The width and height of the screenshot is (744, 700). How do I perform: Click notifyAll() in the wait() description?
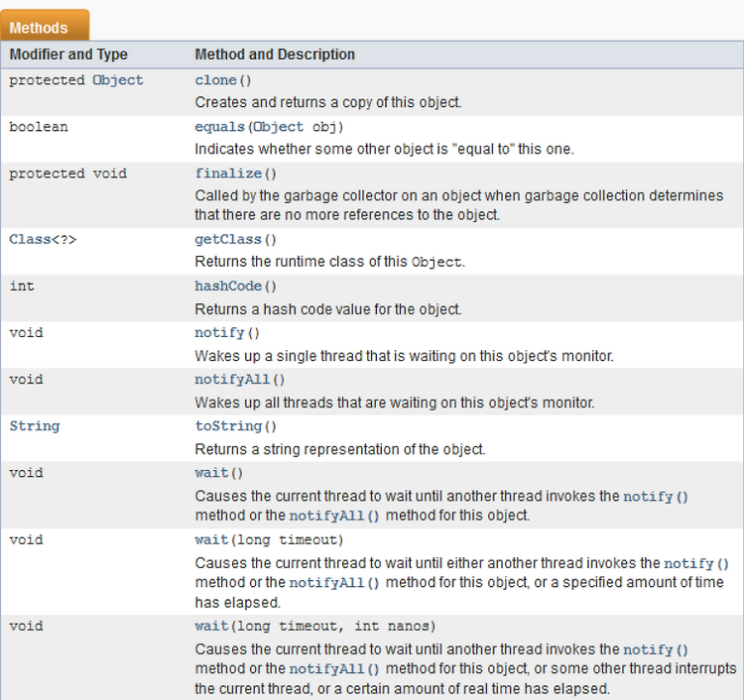[334, 516]
